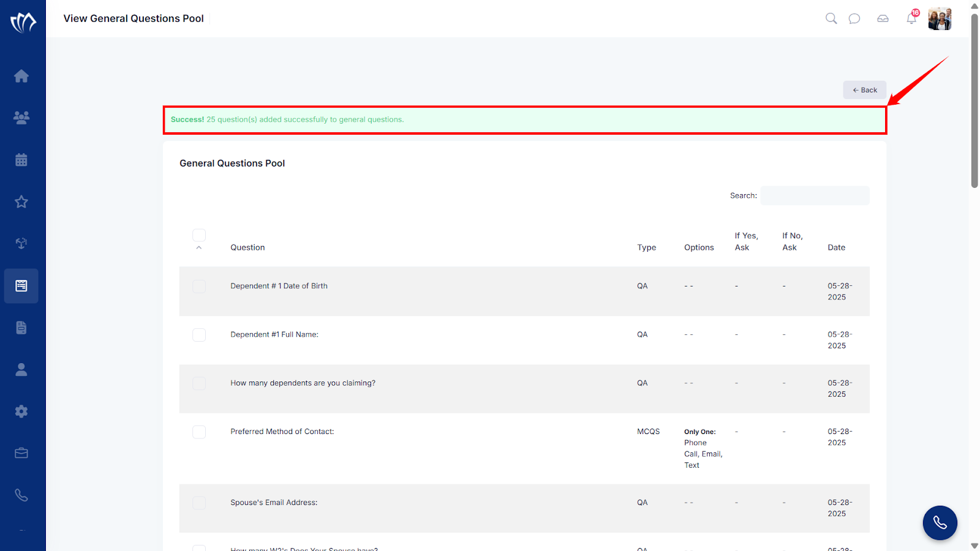Sort by the If No, Ask column header

(792, 242)
